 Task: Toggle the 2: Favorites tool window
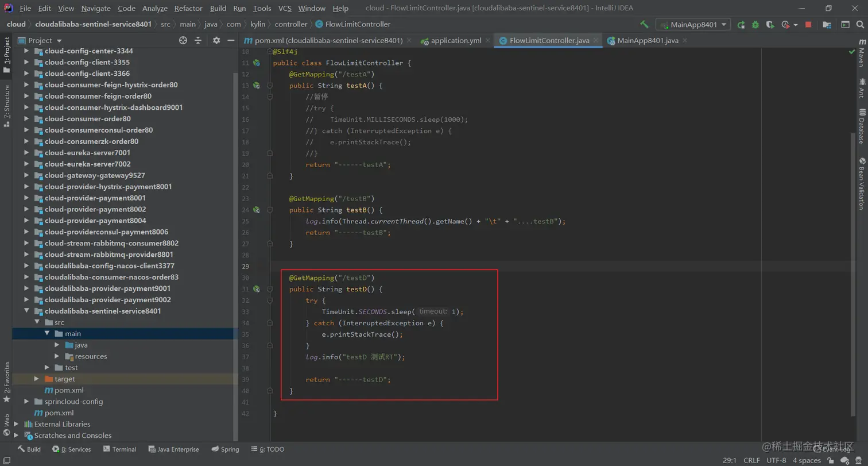pos(6,382)
